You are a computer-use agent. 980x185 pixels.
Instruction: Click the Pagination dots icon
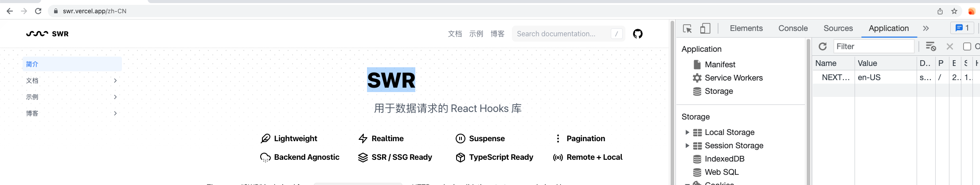point(558,139)
